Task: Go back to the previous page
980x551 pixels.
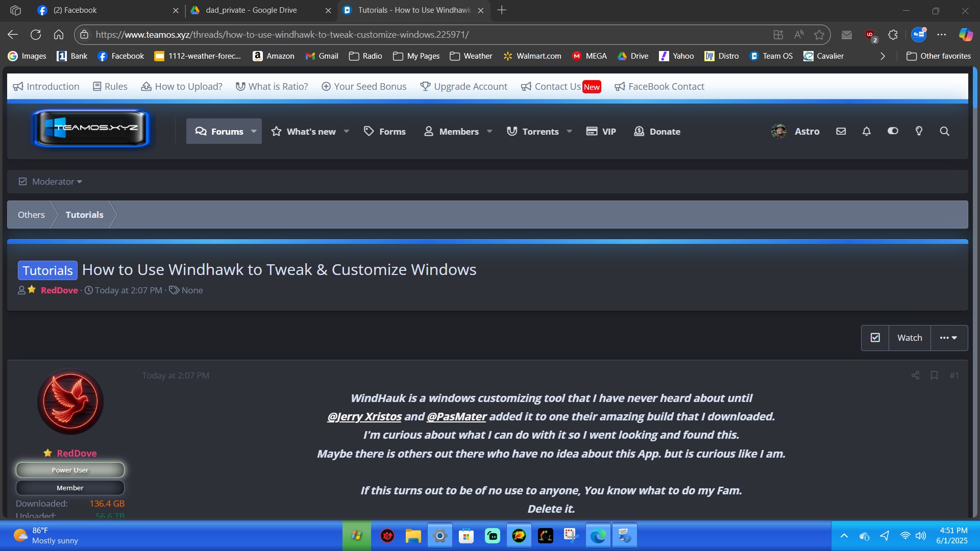Action: tap(13, 35)
